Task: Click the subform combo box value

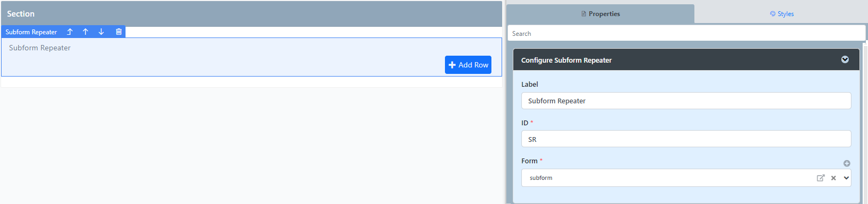Action: click(541, 178)
